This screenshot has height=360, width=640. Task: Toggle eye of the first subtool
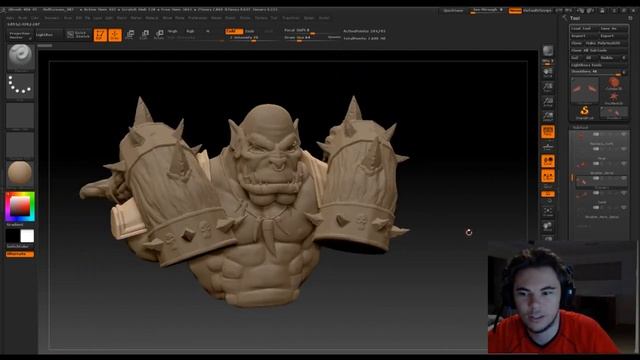pos(623,134)
